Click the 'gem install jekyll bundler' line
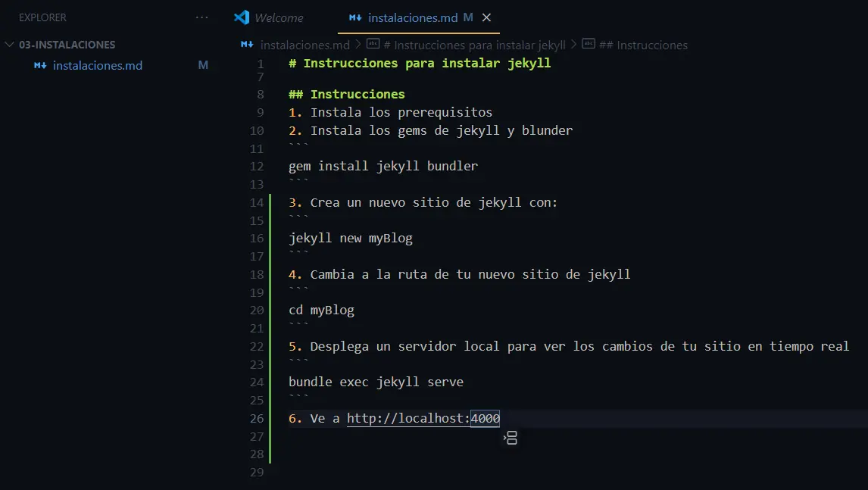The width and height of the screenshot is (868, 490). pyautogui.click(x=383, y=166)
